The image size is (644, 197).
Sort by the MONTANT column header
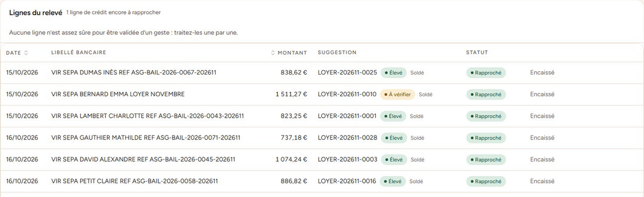pos(289,52)
